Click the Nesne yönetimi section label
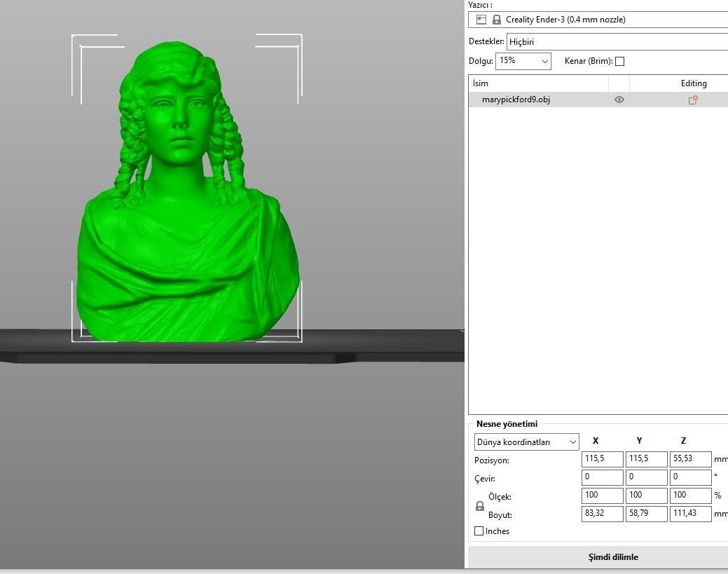The image size is (728, 574). pos(507,423)
